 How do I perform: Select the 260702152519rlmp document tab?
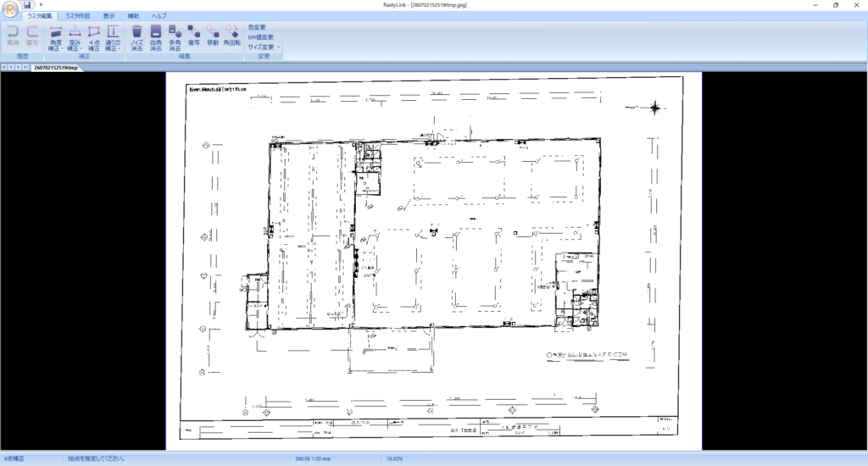tap(55, 68)
